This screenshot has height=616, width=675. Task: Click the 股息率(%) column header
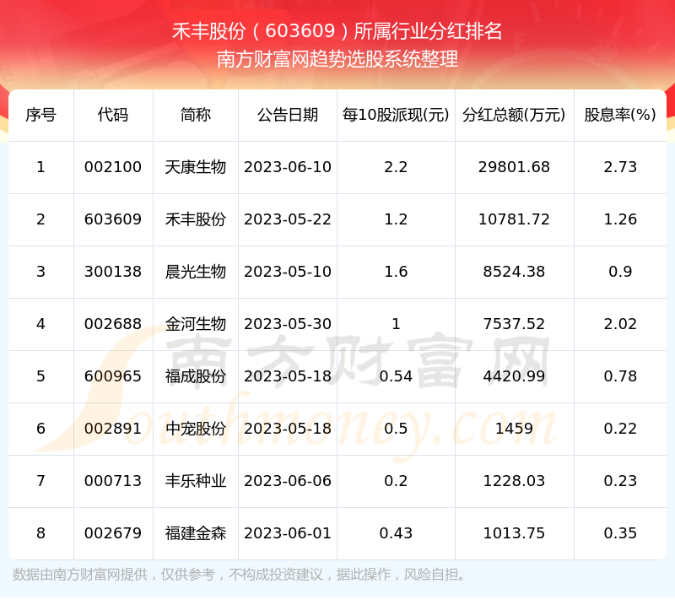tap(620, 115)
